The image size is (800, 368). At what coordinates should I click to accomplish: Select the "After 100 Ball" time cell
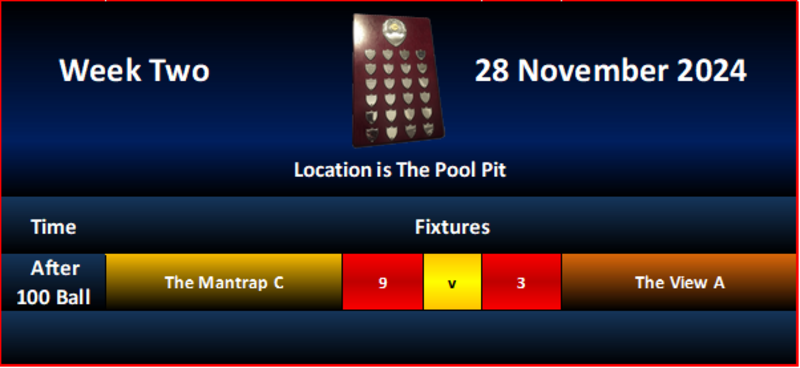click(x=53, y=282)
